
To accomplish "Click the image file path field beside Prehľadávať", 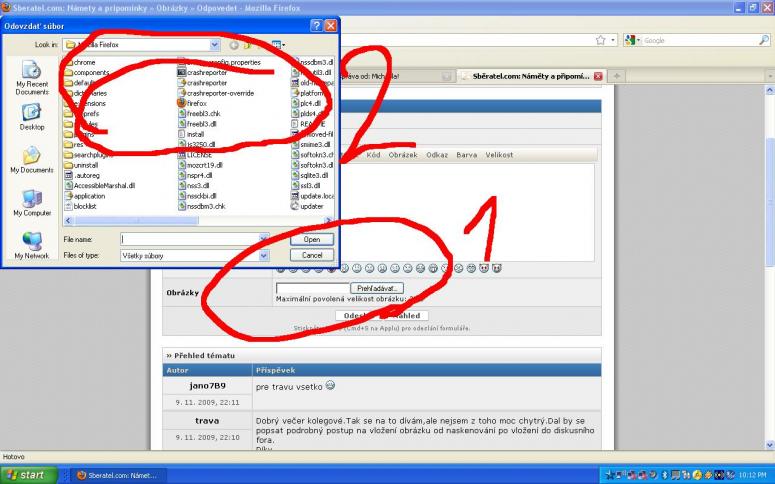I will coord(312,288).
